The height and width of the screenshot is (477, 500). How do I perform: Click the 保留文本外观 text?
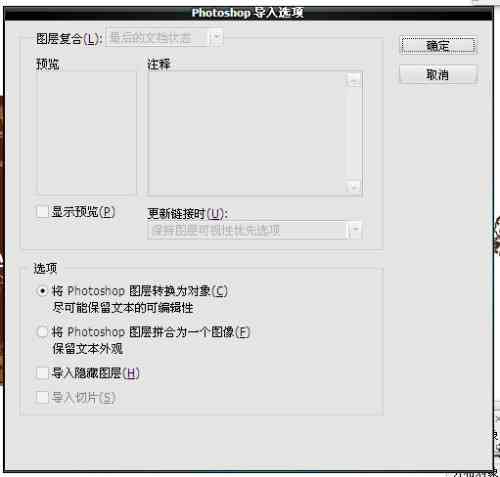point(88,349)
